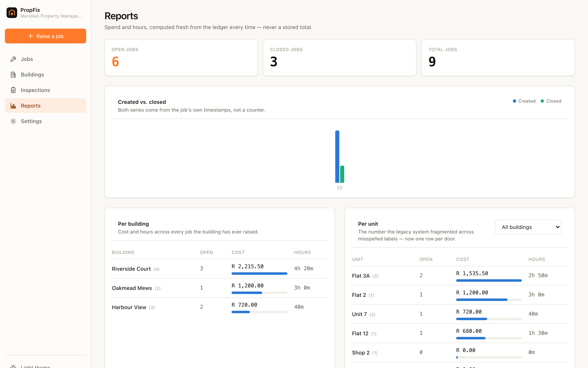Click the Total Jobs card showing 9
Viewport: 588px width, 368px height.
[x=498, y=58]
